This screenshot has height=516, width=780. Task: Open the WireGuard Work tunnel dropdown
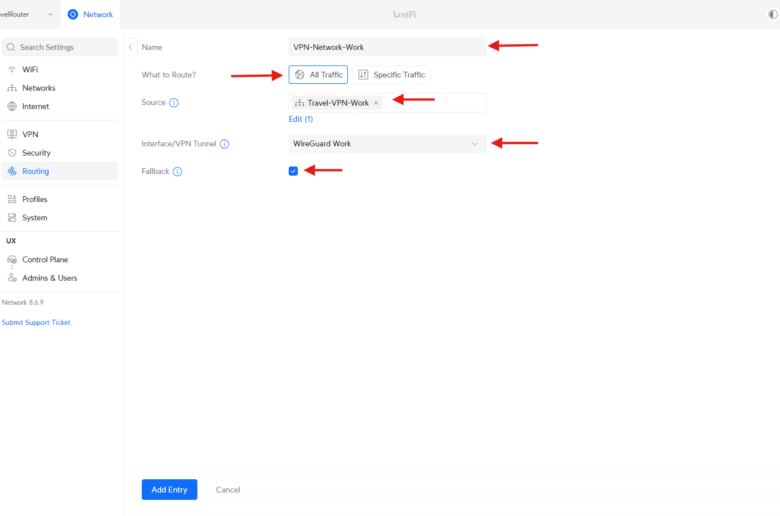pos(387,143)
